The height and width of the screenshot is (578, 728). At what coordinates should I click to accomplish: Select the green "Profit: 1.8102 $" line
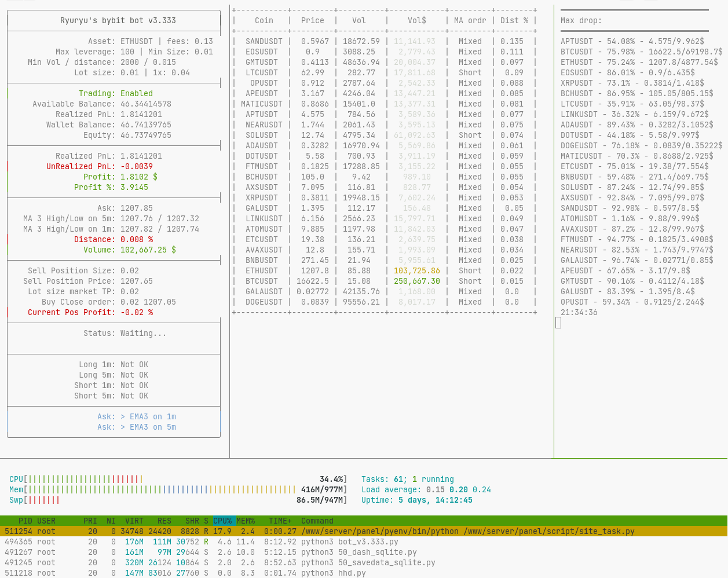120,177
